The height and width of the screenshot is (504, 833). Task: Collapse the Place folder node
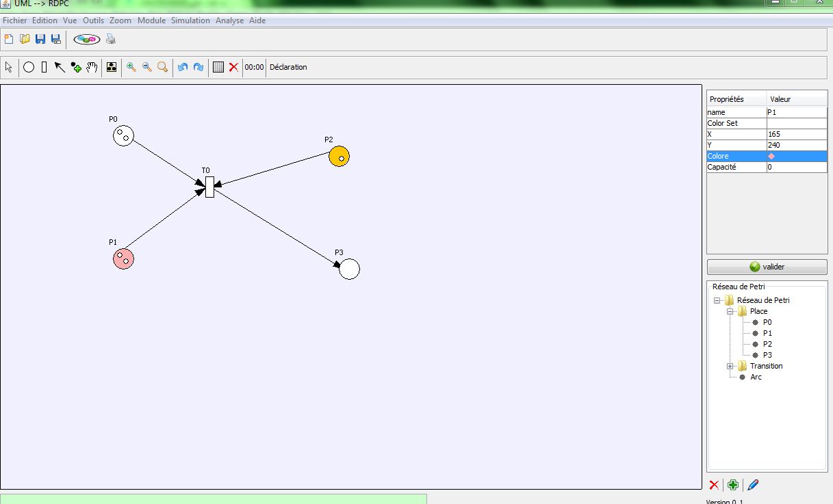(x=730, y=311)
